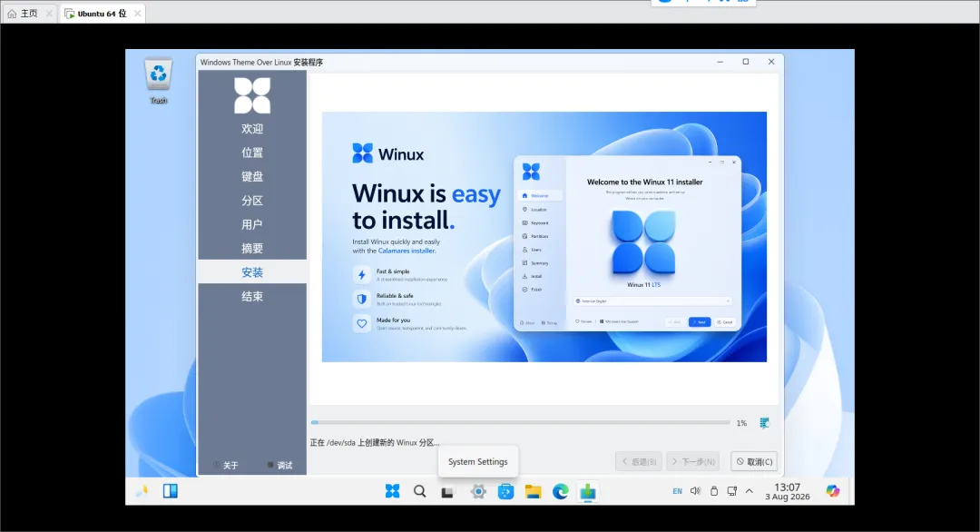The image size is (980, 532).
Task: Select 用户 step in installer sidebar
Action: point(252,224)
